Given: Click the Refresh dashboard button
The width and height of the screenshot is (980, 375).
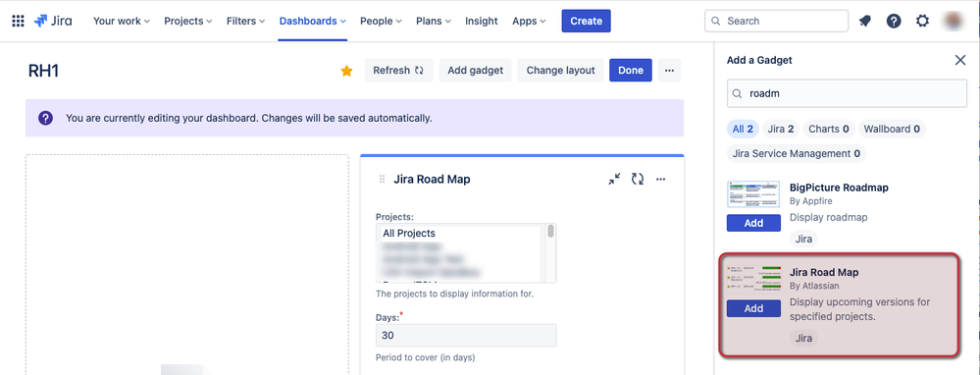Looking at the screenshot, I should (398, 70).
